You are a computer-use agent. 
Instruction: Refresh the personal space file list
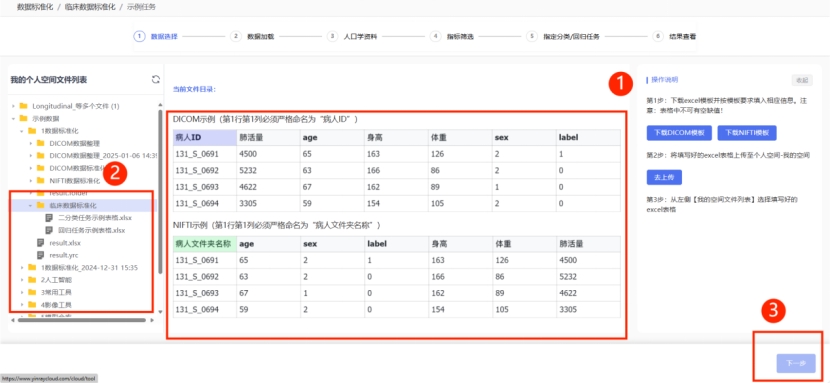(155, 79)
